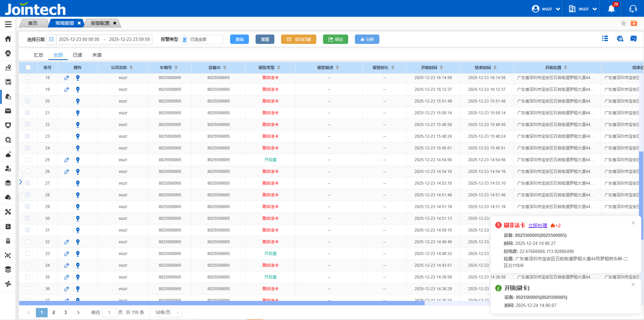Click the 立即处理 link in alert popup
This screenshot has width=644, height=320.
(538, 226)
